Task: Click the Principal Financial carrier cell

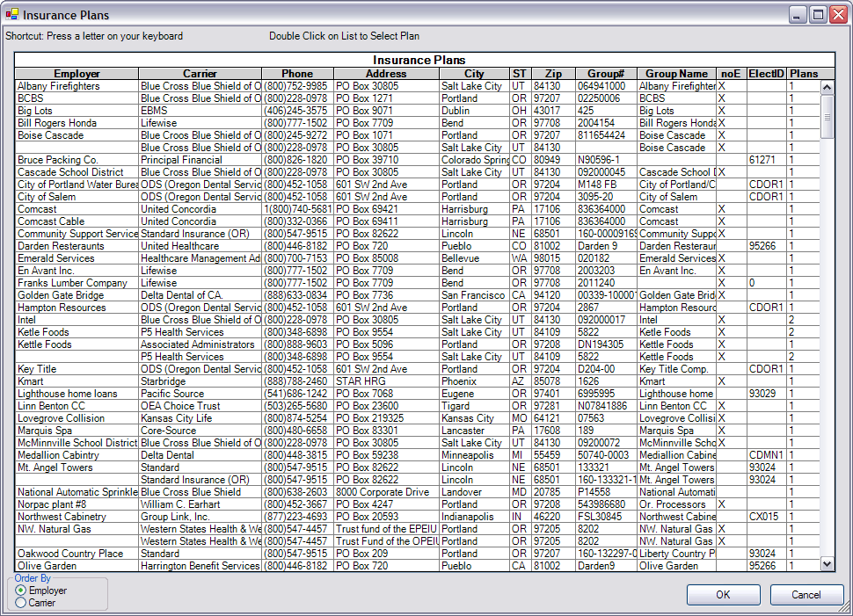Action: pos(181,160)
